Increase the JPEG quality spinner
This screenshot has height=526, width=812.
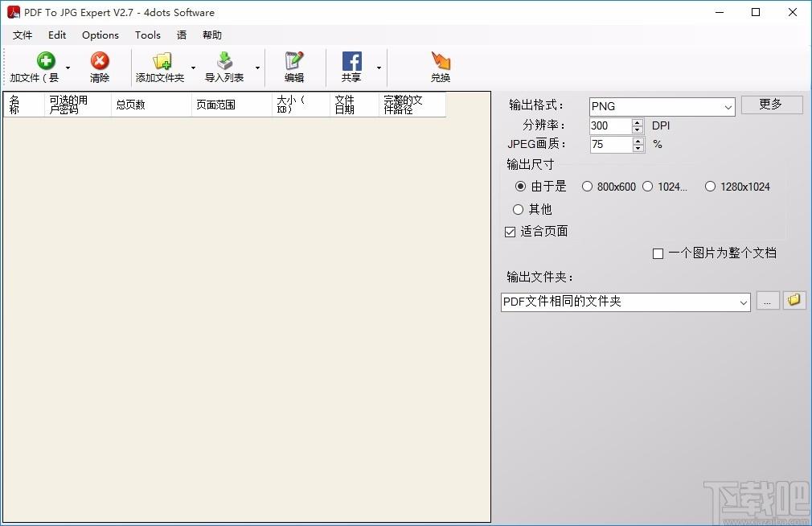click(638, 141)
